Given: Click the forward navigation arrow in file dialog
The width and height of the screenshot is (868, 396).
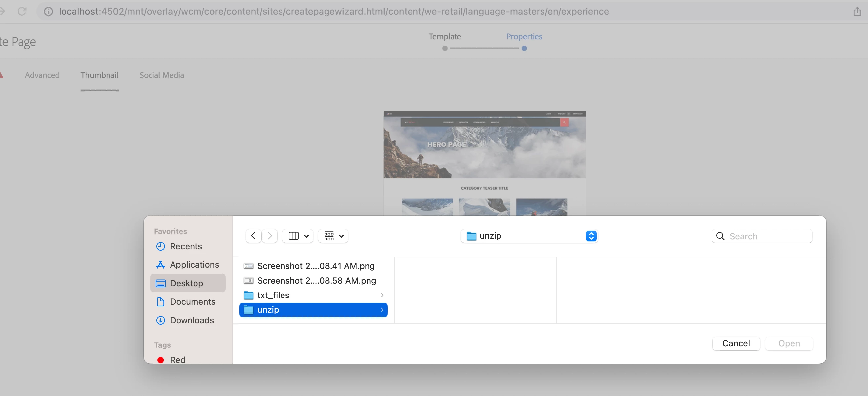Looking at the screenshot, I should click(270, 236).
